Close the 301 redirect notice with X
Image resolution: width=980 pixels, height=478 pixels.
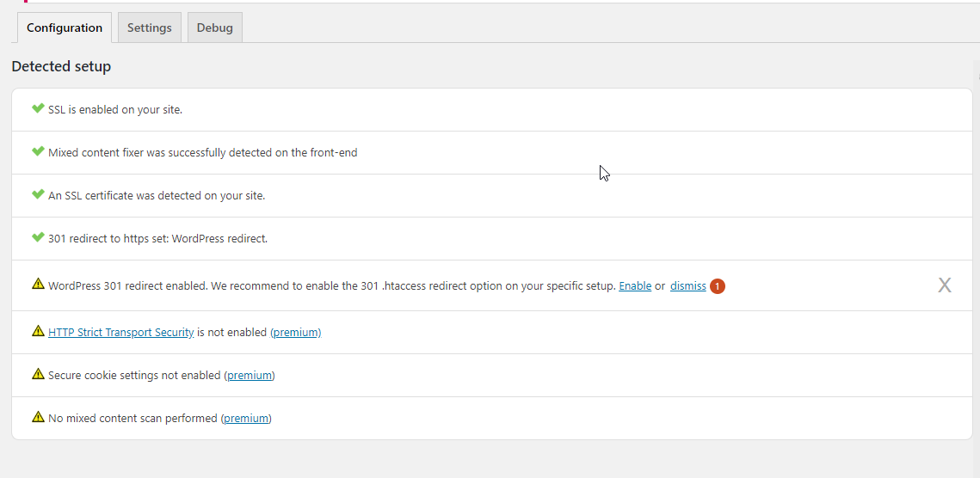(x=945, y=285)
